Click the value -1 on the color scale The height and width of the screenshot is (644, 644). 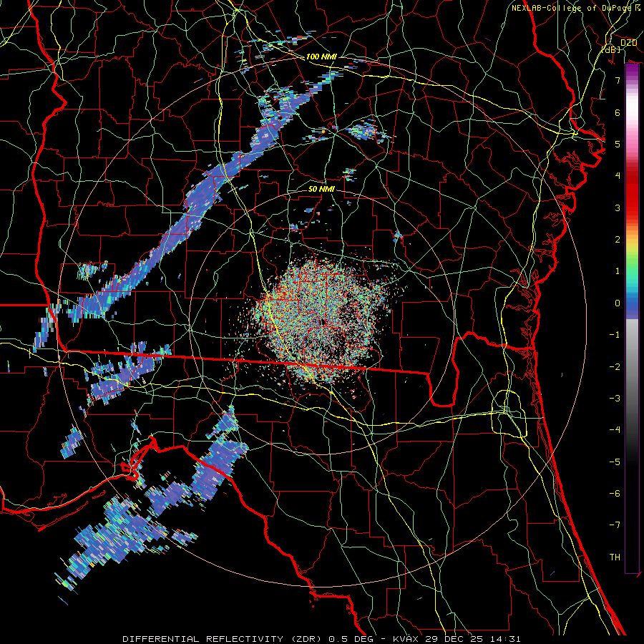[x=615, y=335]
